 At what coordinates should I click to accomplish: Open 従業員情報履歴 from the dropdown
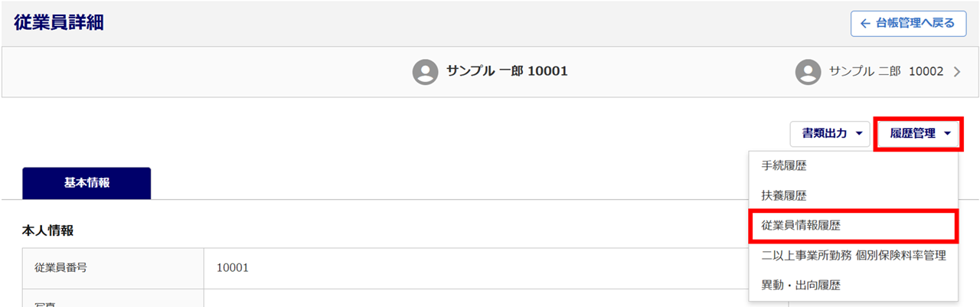pos(801,225)
